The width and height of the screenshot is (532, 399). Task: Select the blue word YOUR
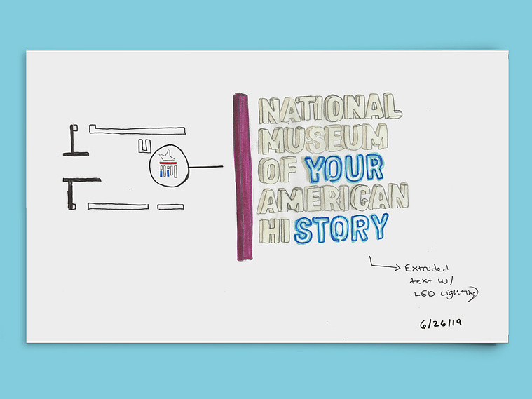(x=344, y=168)
